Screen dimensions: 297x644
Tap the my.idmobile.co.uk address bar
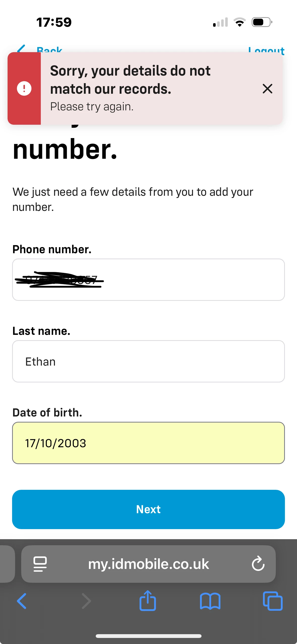[148, 564]
